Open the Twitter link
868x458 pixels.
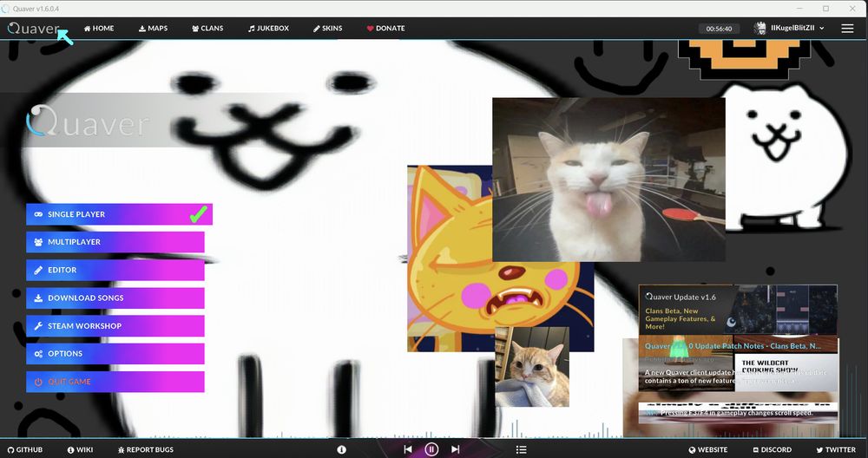point(836,449)
